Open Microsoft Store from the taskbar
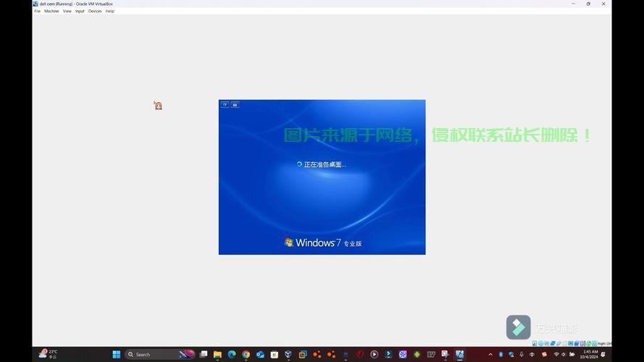This screenshot has height=362, width=644. click(x=275, y=354)
